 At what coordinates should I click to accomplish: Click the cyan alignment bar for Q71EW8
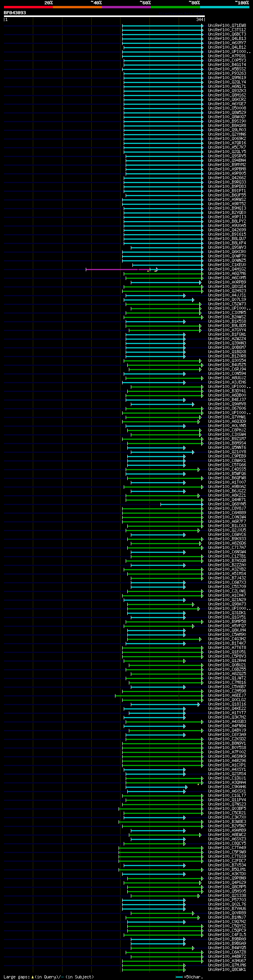(x=162, y=26)
